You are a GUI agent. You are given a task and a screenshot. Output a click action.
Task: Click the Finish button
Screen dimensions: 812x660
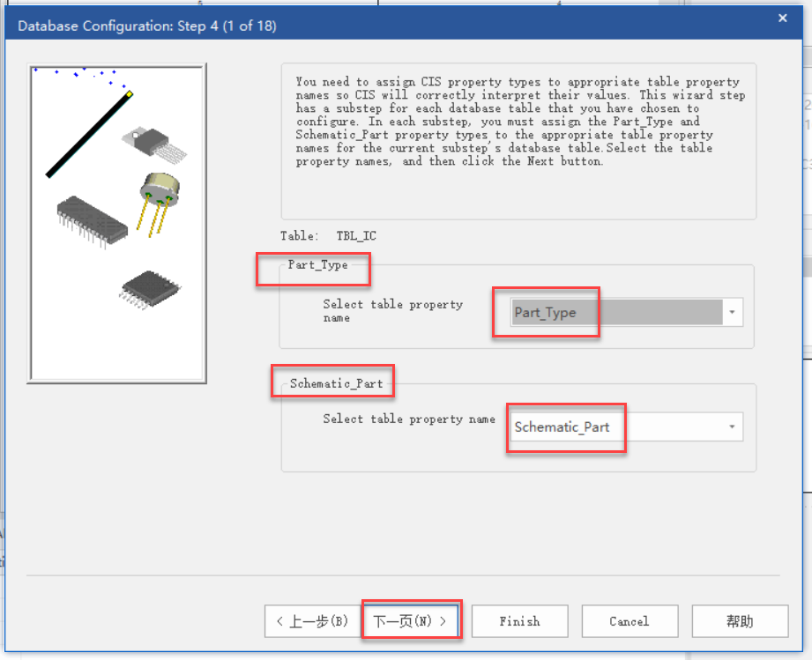519,621
